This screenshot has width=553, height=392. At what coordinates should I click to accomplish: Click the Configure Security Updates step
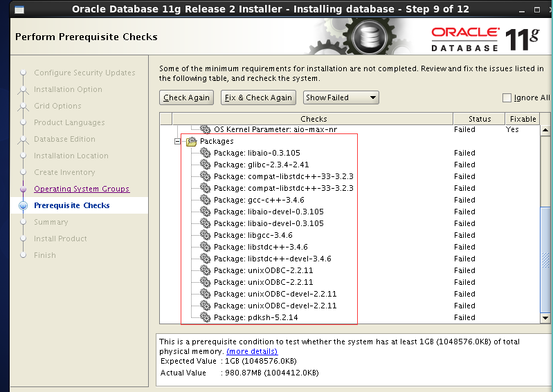(84, 73)
